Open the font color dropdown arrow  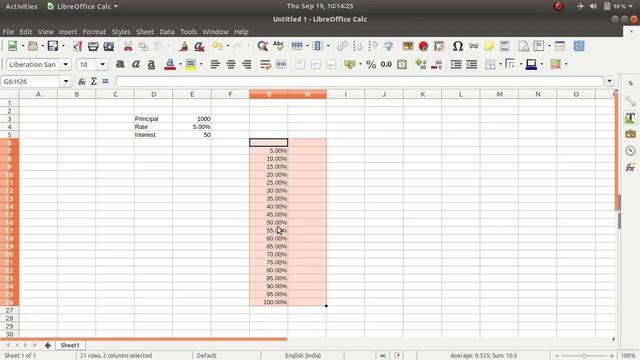[x=180, y=64]
